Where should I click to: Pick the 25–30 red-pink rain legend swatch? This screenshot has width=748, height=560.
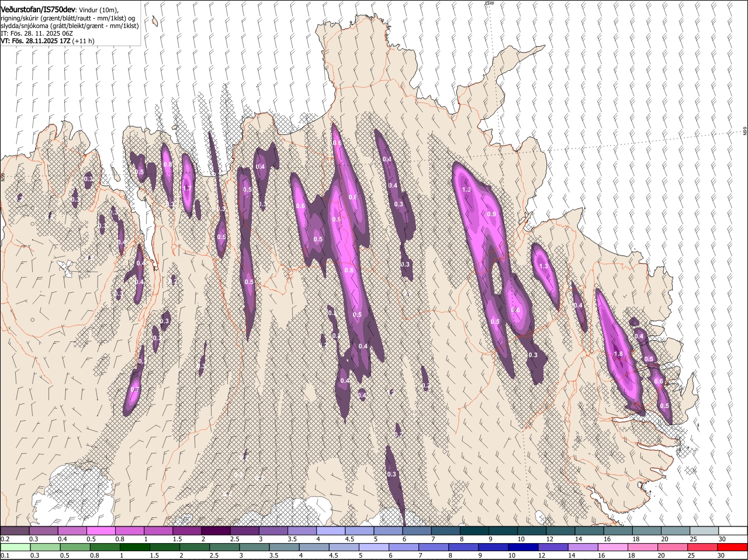703,547
